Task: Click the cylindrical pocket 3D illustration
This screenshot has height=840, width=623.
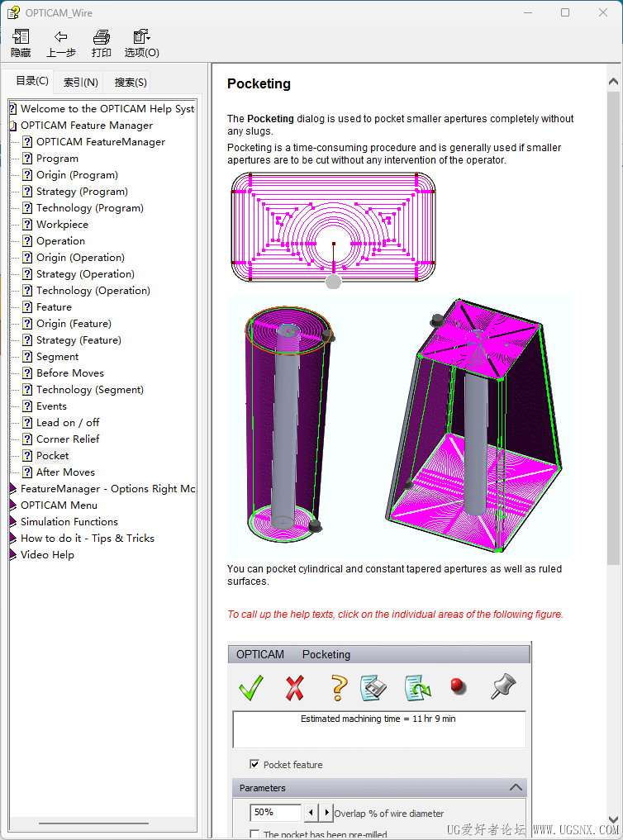Action: (290, 426)
